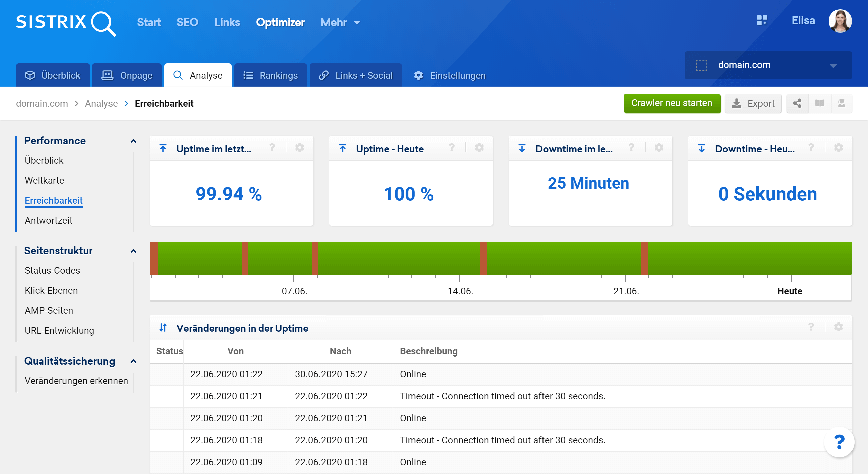The height and width of the screenshot is (474, 868).
Task: Collapse the Performance sidebar section
Action: pyautogui.click(x=133, y=141)
